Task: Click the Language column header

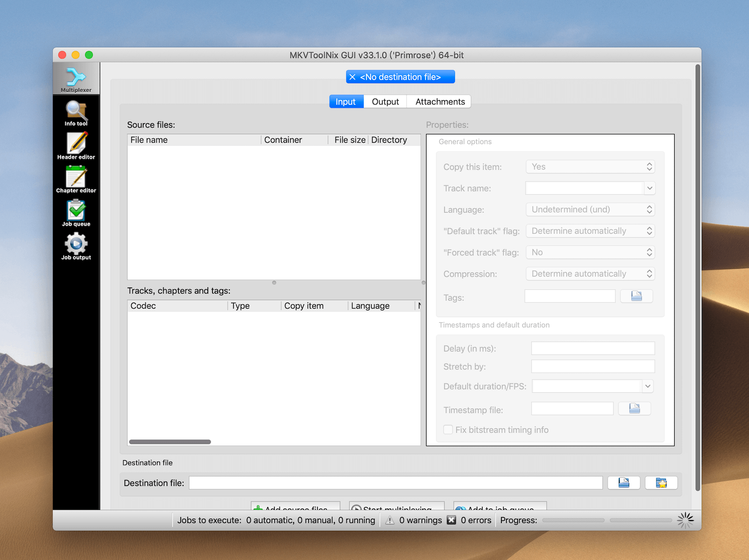Action: pyautogui.click(x=381, y=306)
